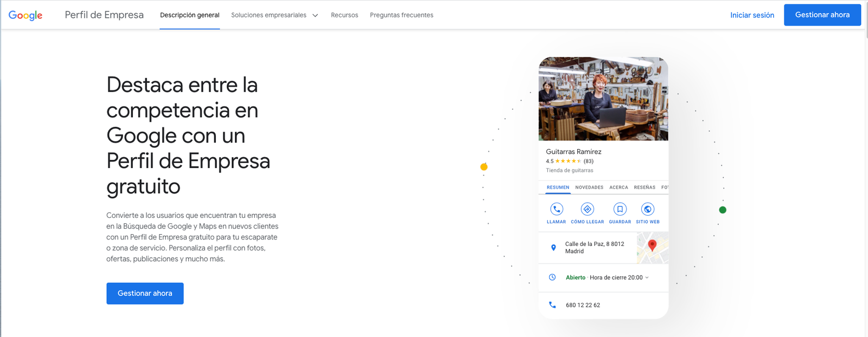Click the Iniciar sesión link
Image resolution: width=868 pixels, height=337 pixels.
click(x=752, y=15)
